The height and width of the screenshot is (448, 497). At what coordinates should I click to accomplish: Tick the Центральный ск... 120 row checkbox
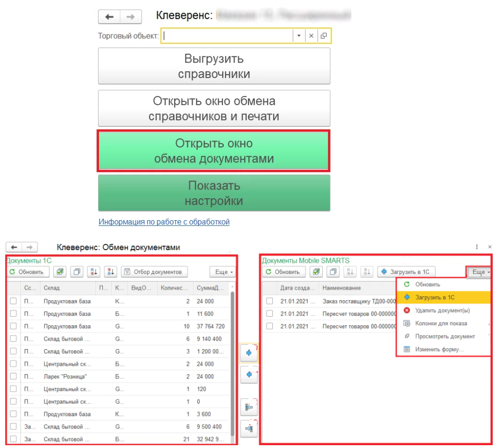point(13,389)
